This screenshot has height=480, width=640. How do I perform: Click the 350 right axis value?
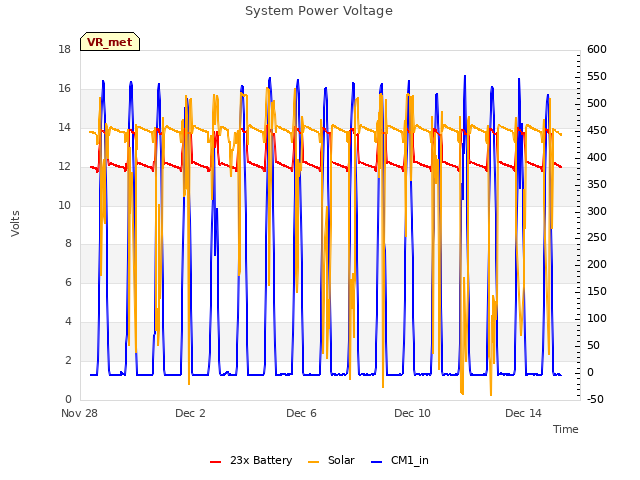(597, 184)
